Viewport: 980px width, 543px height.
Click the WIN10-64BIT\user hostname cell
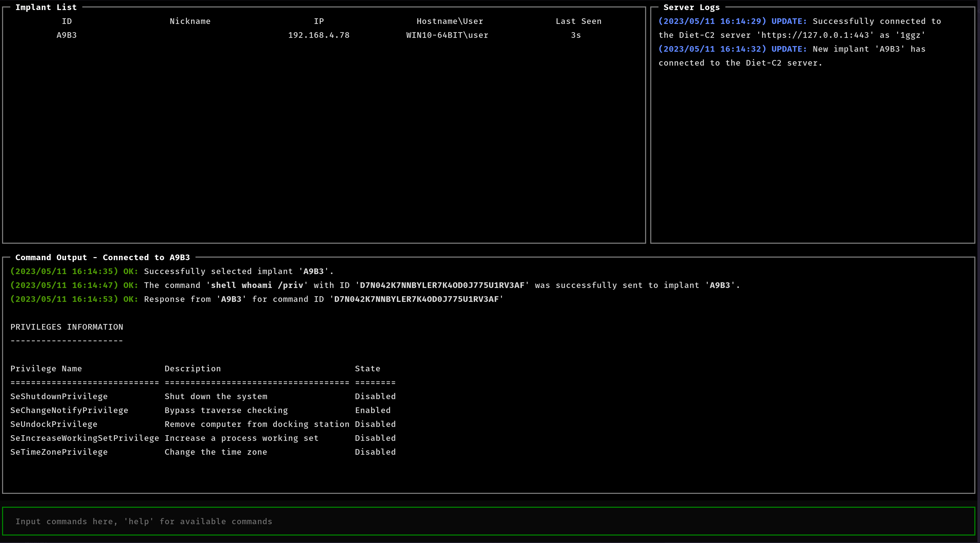(447, 35)
